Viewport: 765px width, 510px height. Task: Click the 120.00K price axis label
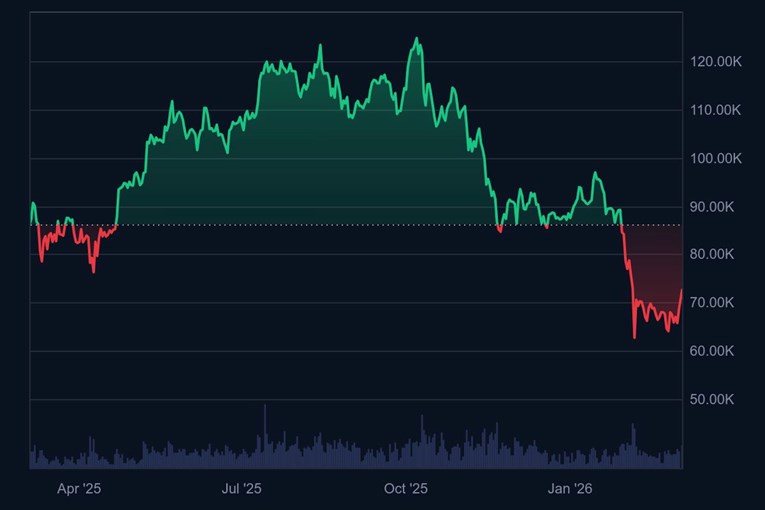click(716, 62)
